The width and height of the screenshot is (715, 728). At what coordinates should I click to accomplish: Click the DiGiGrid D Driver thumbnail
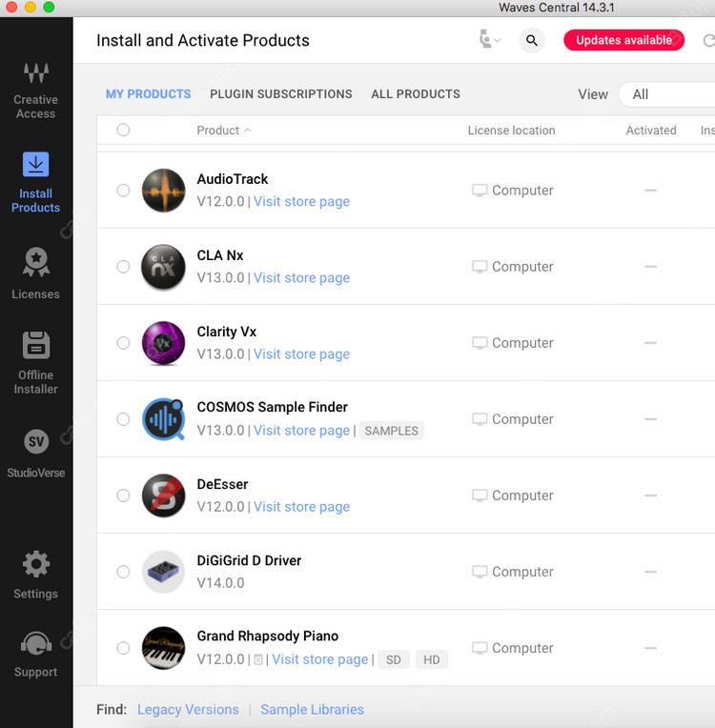[x=163, y=572]
